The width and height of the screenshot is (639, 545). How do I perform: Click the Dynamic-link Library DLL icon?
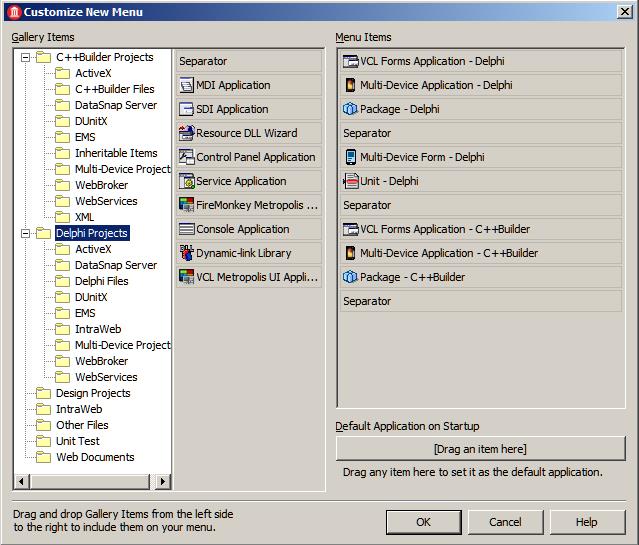(x=187, y=253)
